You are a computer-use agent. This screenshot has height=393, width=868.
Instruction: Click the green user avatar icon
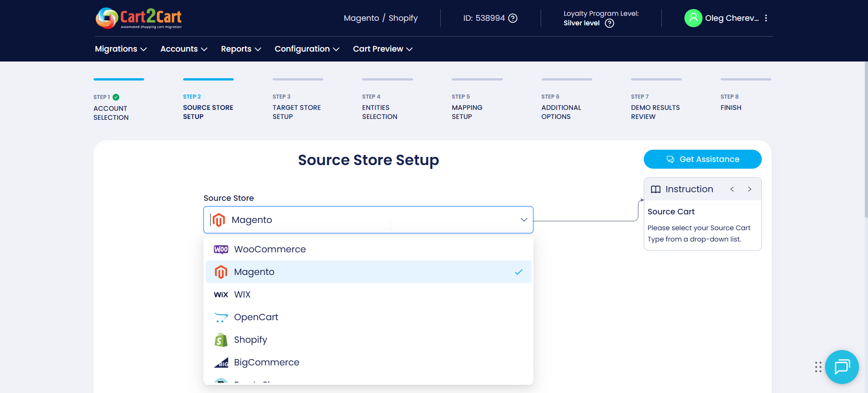tap(693, 18)
